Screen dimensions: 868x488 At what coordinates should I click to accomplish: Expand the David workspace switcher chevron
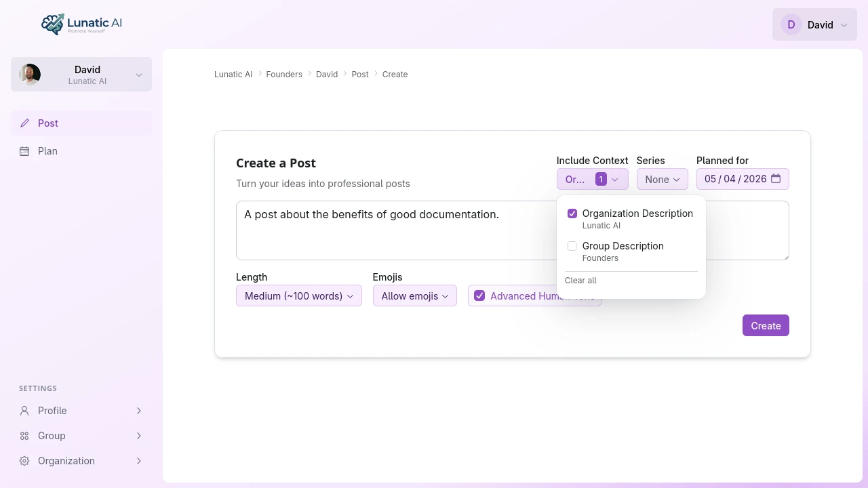(139, 75)
